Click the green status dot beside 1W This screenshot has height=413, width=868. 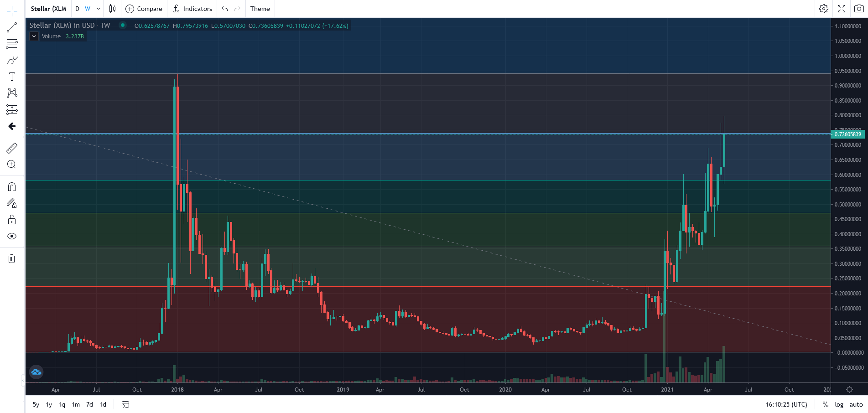point(123,25)
